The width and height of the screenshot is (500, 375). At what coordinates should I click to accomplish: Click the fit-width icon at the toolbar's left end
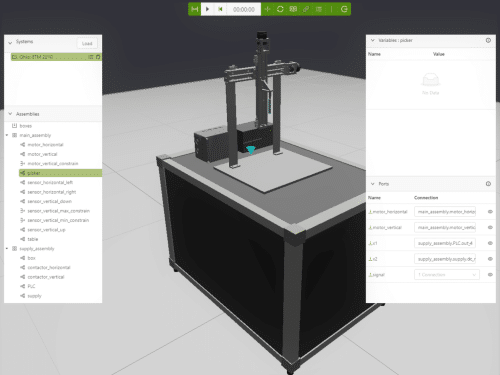(x=195, y=9)
